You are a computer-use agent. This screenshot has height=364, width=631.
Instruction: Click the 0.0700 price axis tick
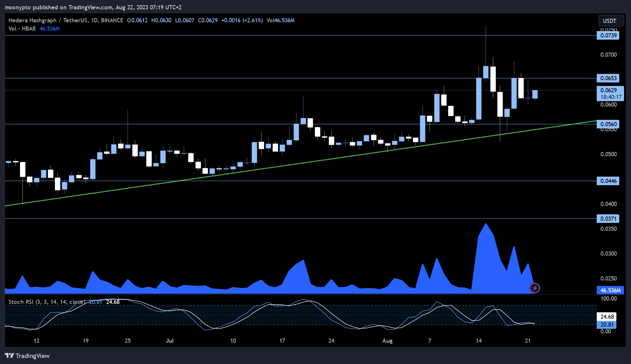pos(608,55)
